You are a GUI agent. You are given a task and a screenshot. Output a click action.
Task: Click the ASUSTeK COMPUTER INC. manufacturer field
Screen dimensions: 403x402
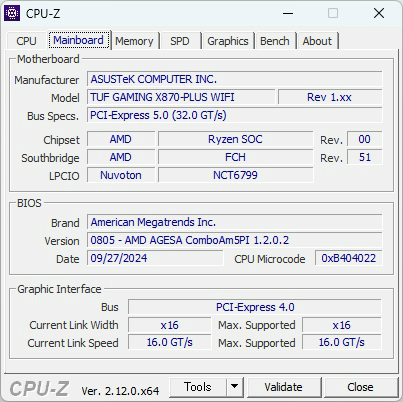click(235, 79)
